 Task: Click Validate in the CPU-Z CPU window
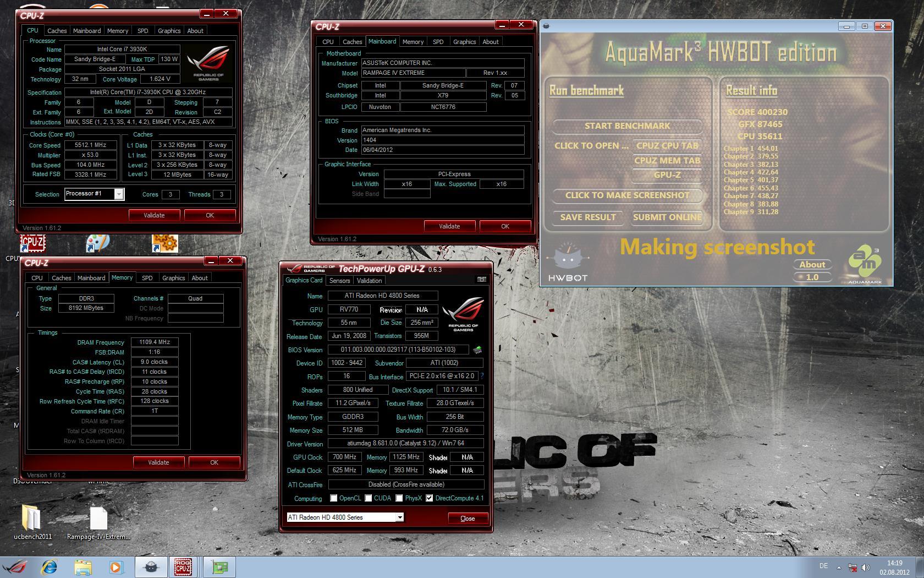(154, 215)
